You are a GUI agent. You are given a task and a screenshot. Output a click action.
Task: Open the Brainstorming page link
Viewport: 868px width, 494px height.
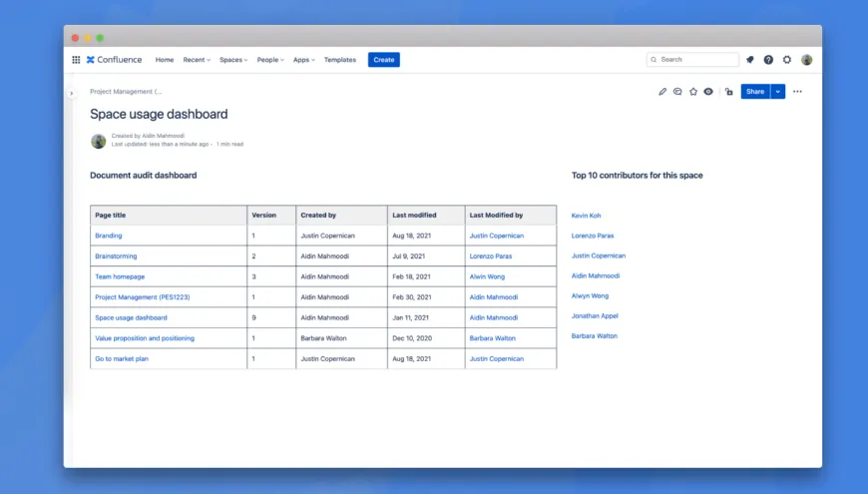point(116,256)
